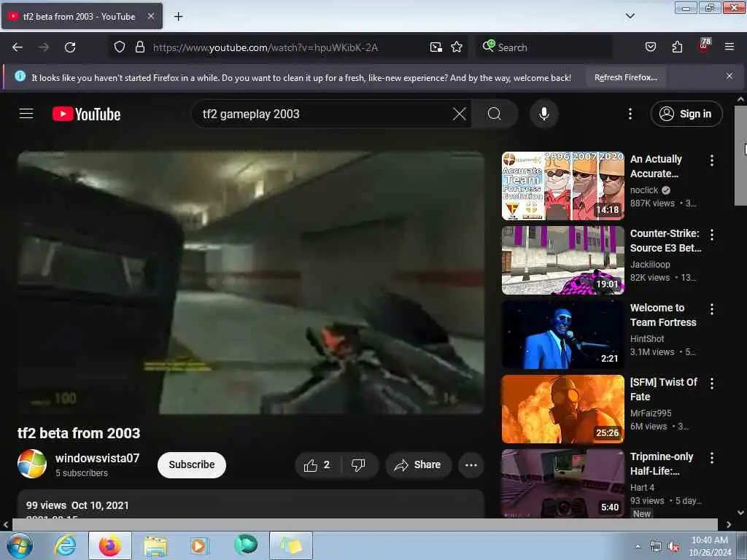Viewport: 747px width, 560px height.
Task: Click the horizontal scrollbar at page bottom
Action: pyautogui.click(x=365, y=524)
